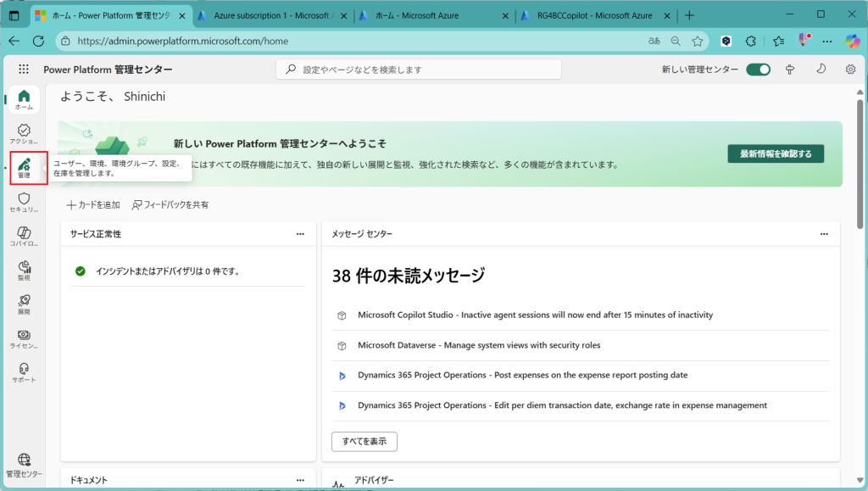Open tab actions menu icon
This screenshot has height=491, width=868.
click(x=14, y=15)
